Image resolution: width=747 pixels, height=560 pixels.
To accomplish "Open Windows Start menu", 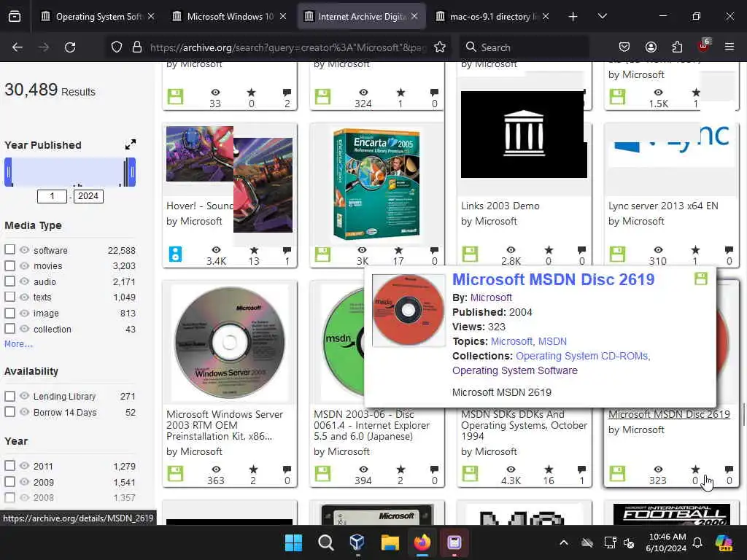I will coord(293,542).
